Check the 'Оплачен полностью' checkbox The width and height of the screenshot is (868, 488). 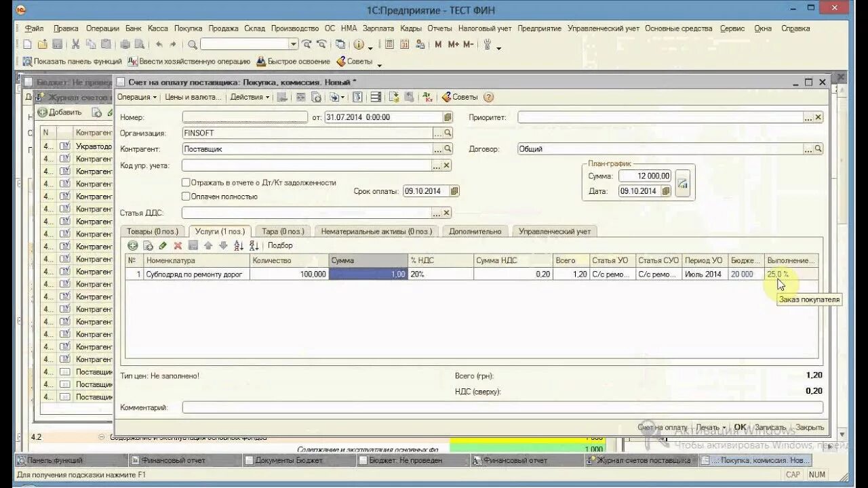pyautogui.click(x=186, y=196)
